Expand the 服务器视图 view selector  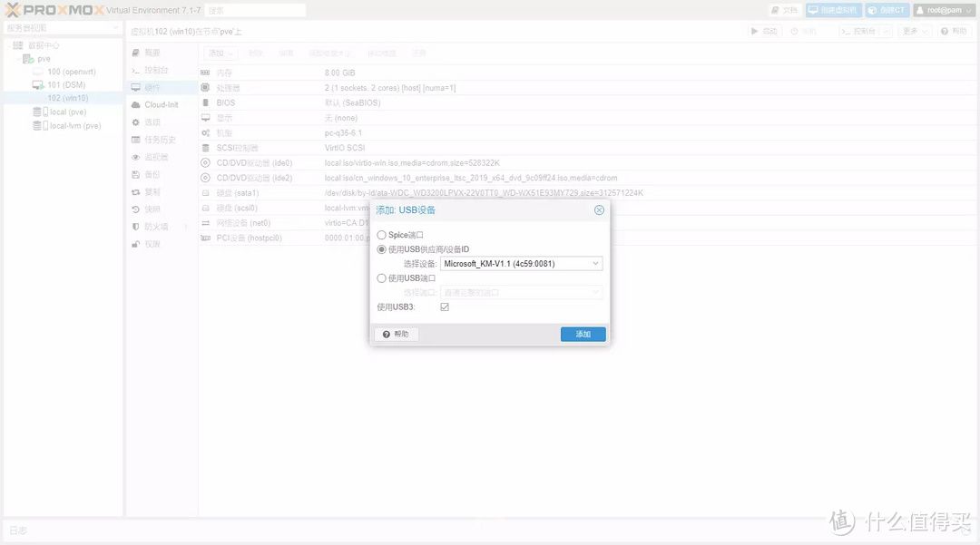pyautogui.click(x=62, y=28)
